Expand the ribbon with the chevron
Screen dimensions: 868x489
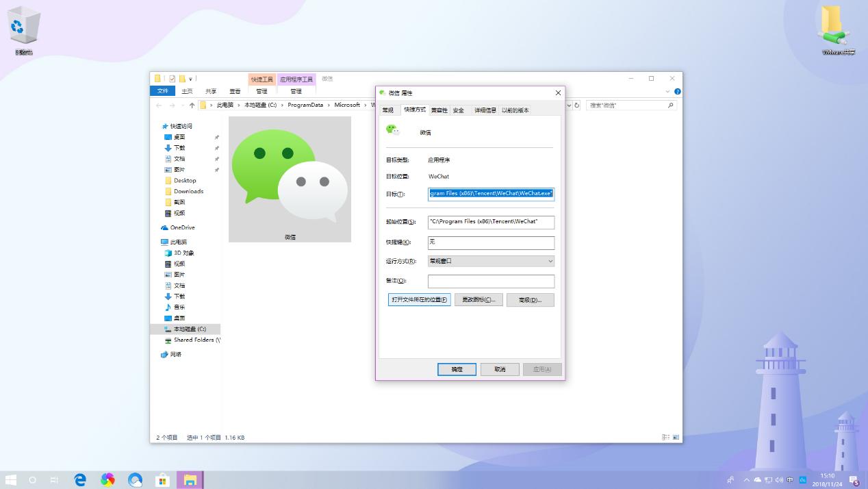pos(668,91)
